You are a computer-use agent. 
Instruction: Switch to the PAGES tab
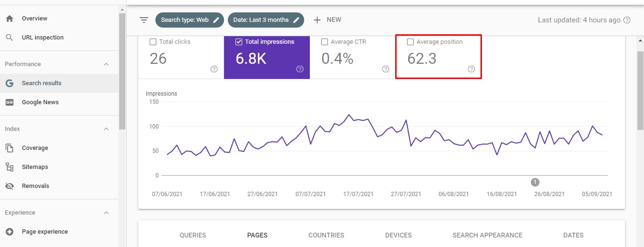[257, 235]
